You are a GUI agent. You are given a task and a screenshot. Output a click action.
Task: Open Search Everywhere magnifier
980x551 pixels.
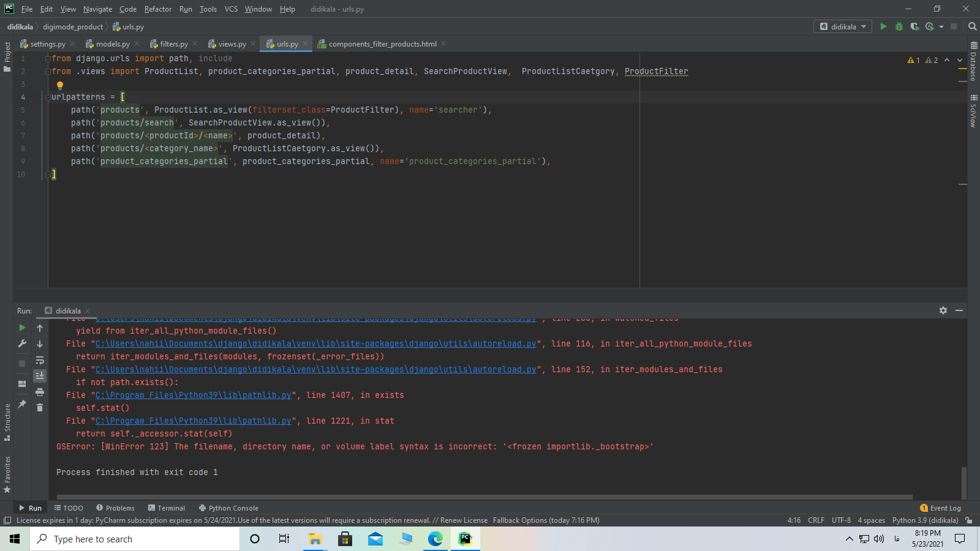pyautogui.click(x=972, y=27)
